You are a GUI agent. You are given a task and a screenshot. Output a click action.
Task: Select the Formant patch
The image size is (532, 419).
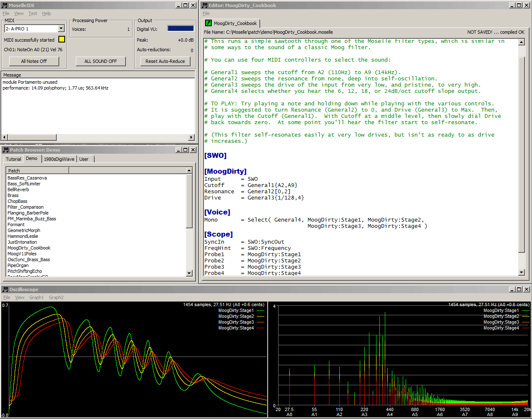(16, 224)
